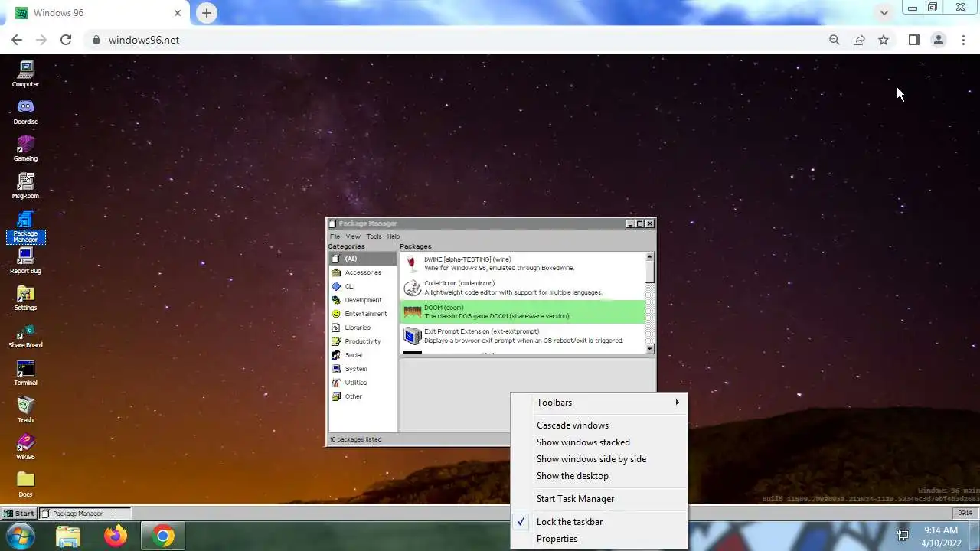Click the Windows system tray clock

point(940,536)
